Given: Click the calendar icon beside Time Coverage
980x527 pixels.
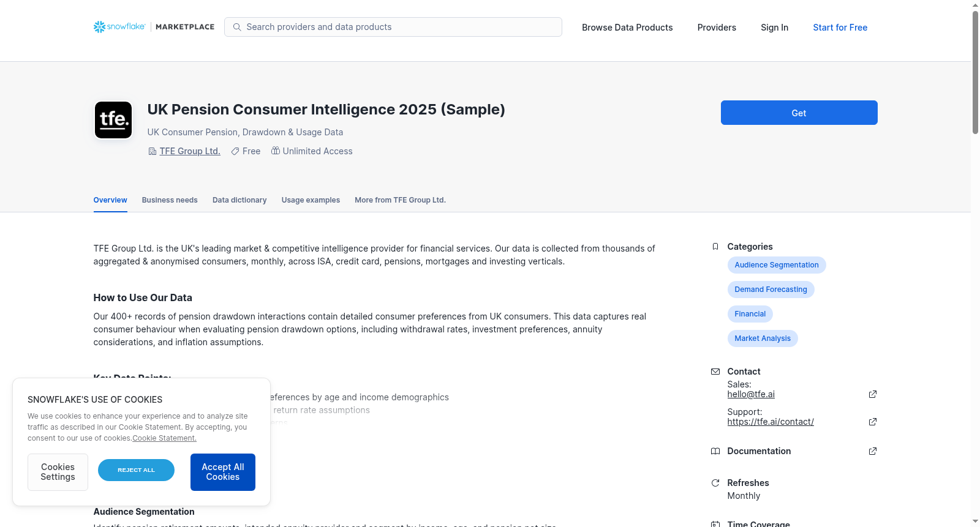Looking at the screenshot, I should coord(715,524).
